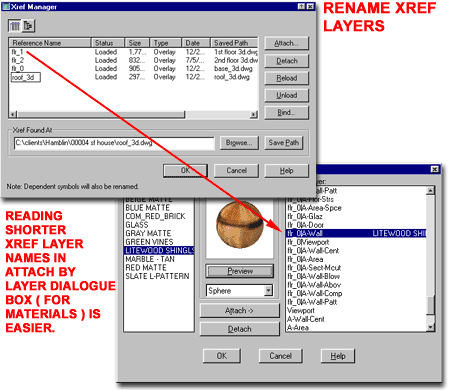Select the plain Viewport layer
The height and width of the screenshot is (390, 450).
pyautogui.click(x=356, y=311)
